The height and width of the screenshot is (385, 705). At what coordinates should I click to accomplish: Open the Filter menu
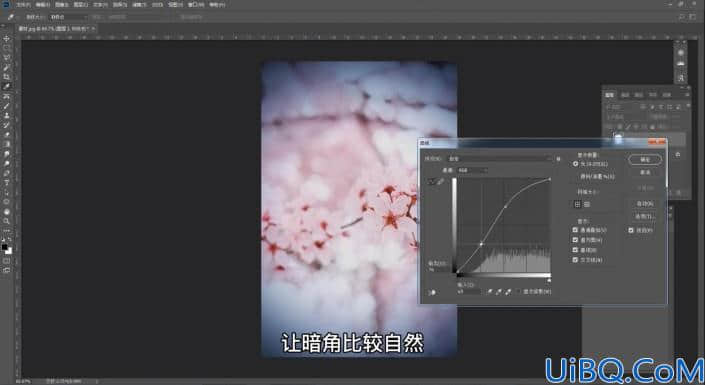click(140, 4)
